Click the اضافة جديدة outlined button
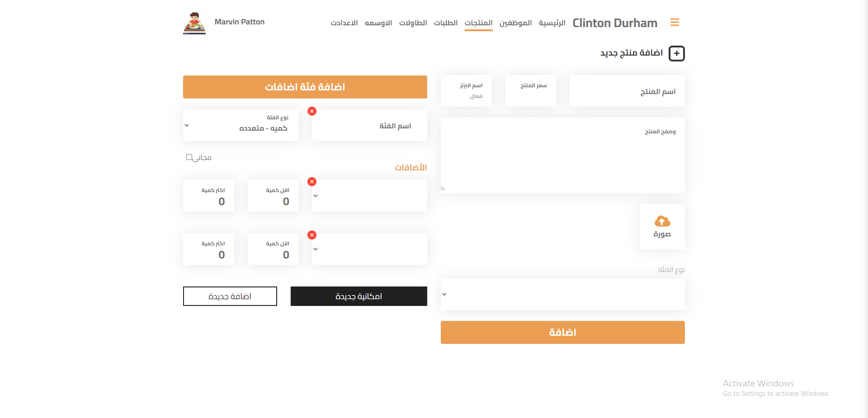 click(x=230, y=296)
